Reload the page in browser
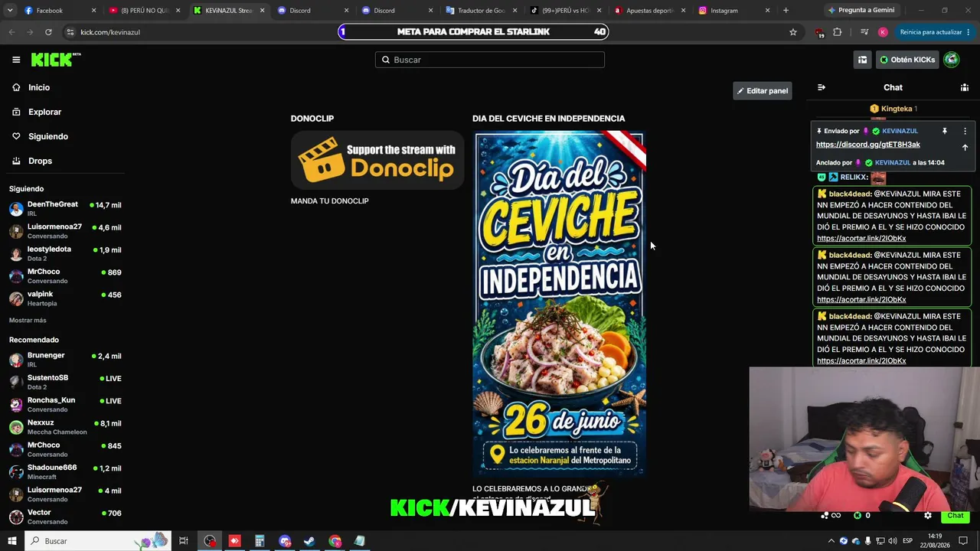Viewport: 980px width, 551px height. [x=48, y=32]
